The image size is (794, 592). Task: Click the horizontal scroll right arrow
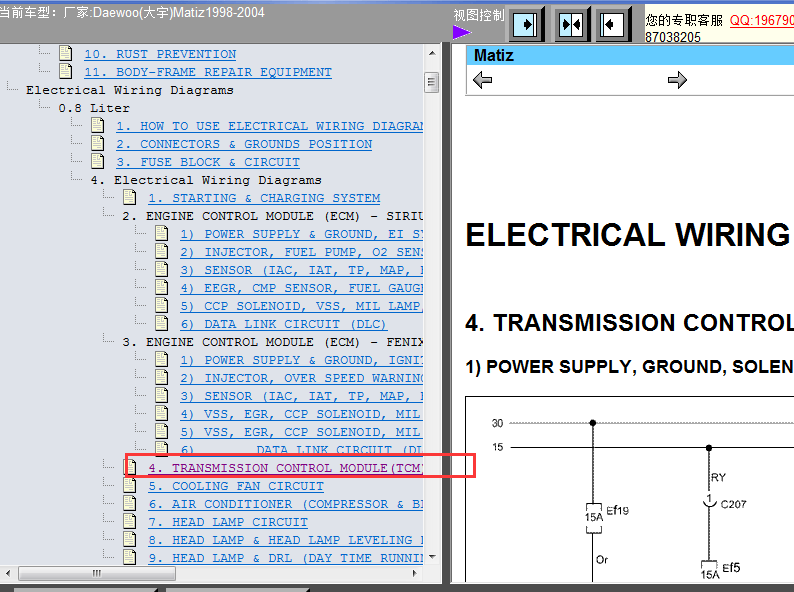tap(415, 573)
